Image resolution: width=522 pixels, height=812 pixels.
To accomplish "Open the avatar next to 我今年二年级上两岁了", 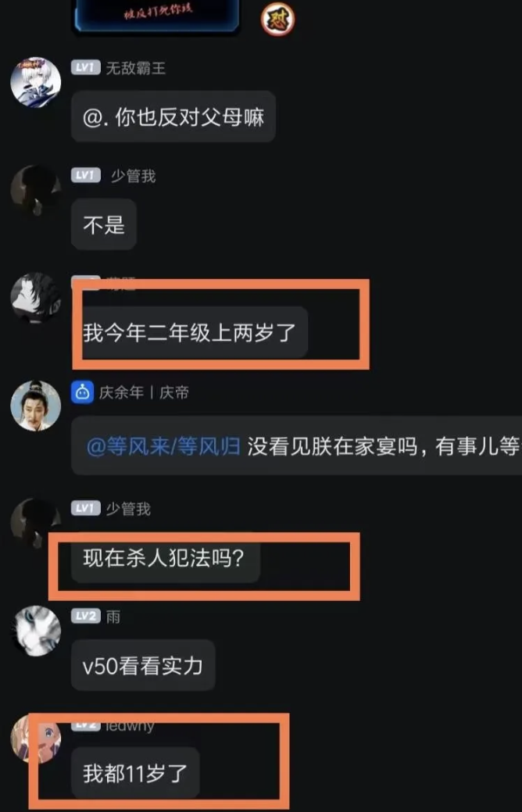I will (x=36, y=298).
